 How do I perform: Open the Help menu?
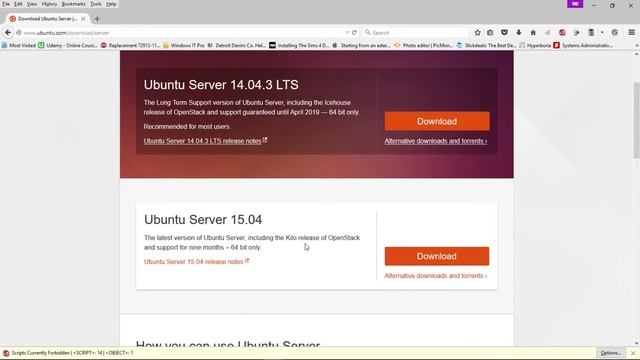tap(111, 4)
